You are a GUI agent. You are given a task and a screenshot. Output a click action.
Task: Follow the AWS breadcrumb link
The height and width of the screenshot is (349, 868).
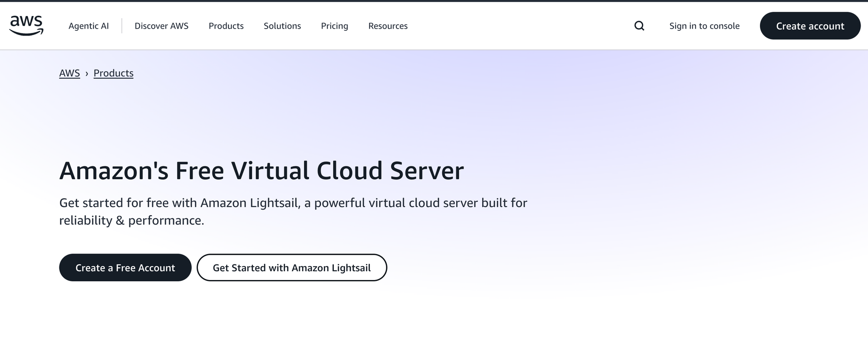(x=69, y=73)
